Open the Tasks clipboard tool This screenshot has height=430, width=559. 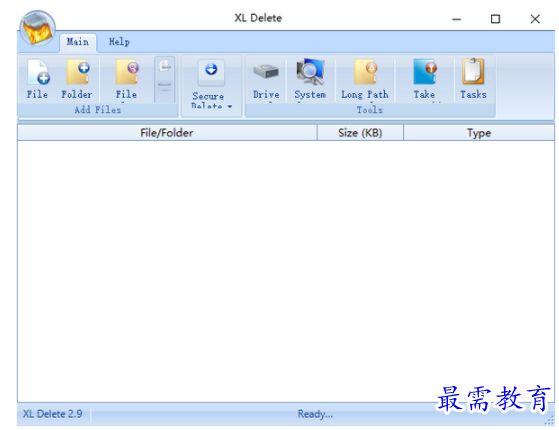(x=473, y=79)
